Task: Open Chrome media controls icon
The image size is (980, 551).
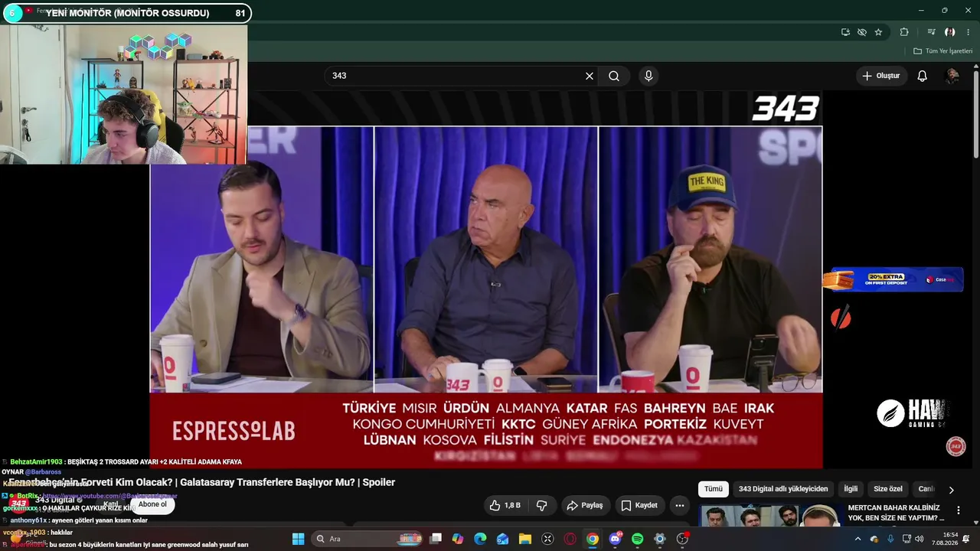Action: (931, 32)
